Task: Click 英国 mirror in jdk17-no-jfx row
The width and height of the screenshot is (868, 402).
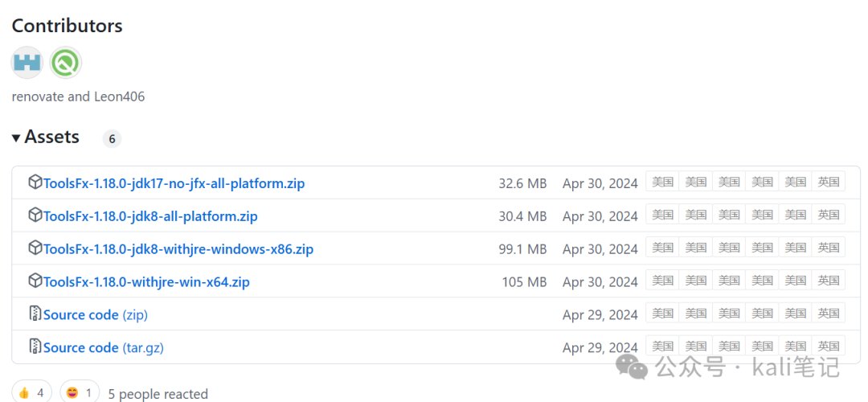Action: pyautogui.click(x=828, y=182)
